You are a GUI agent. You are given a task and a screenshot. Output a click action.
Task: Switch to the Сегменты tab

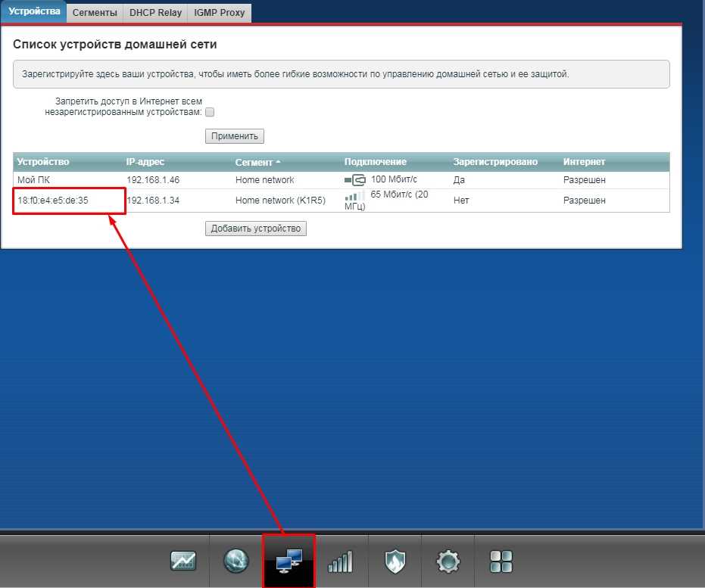tap(95, 13)
